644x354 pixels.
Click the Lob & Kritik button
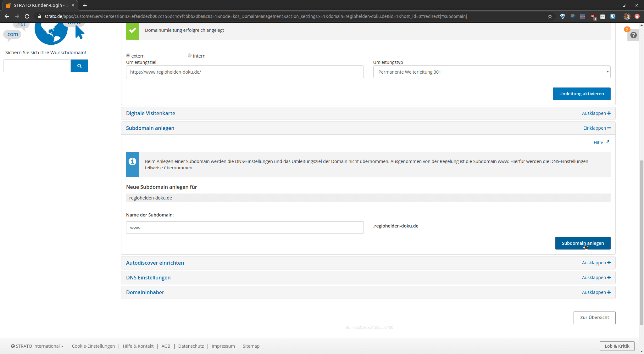coord(617,346)
